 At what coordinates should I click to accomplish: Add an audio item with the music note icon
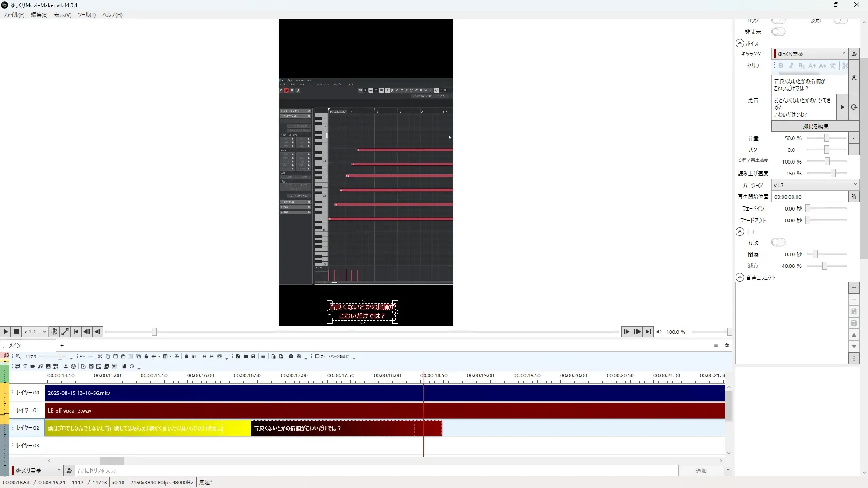(x=40, y=366)
